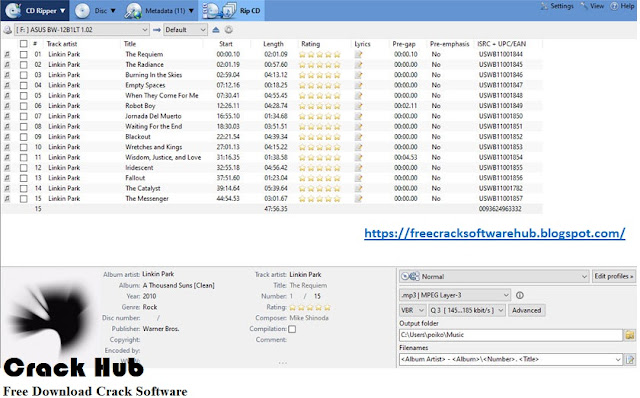Check track 05 When They Come For Me checkbox
This screenshot has width=640, height=398.
(x=24, y=96)
